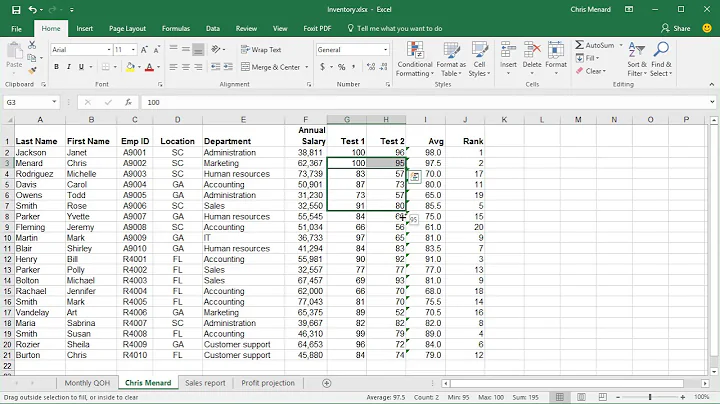
Task: Select Normal view icon in status bar
Action: coord(560,397)
